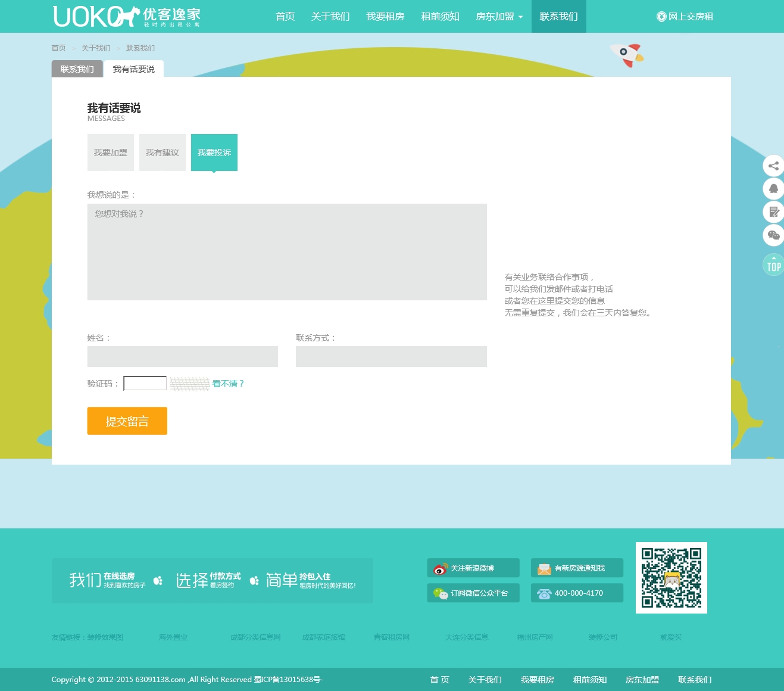Click the 联系方式 input field

click(x=391, y=356)
